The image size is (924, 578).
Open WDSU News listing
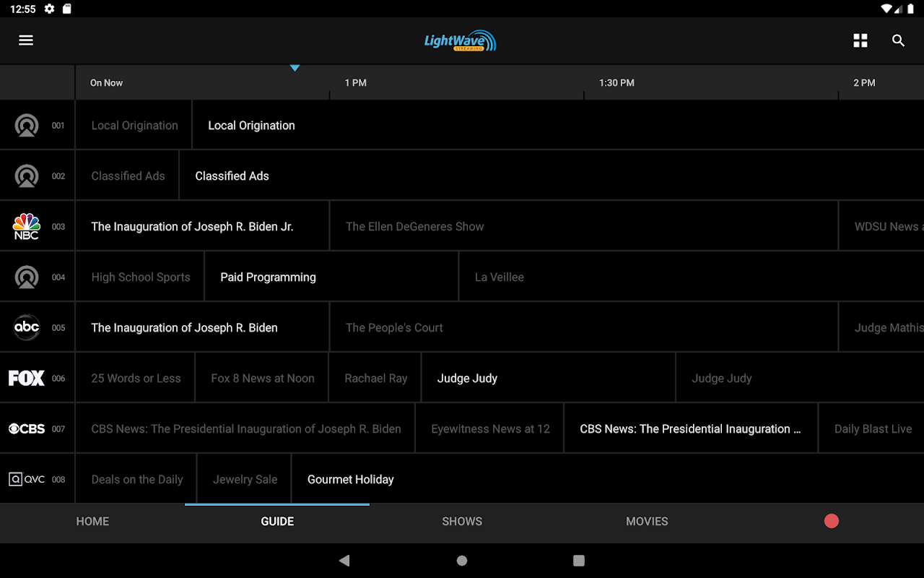(x=881, y=227)
